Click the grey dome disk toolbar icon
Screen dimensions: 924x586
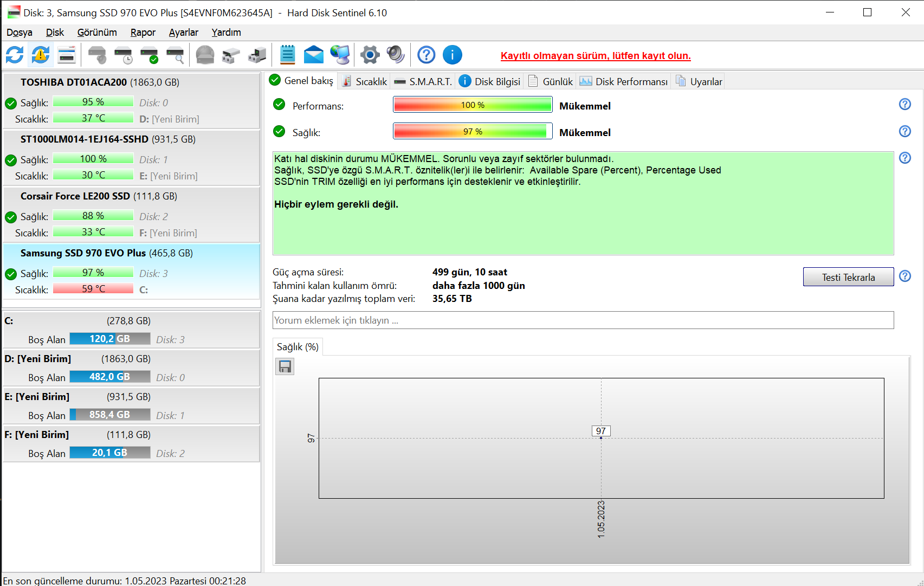click(205, 55)
